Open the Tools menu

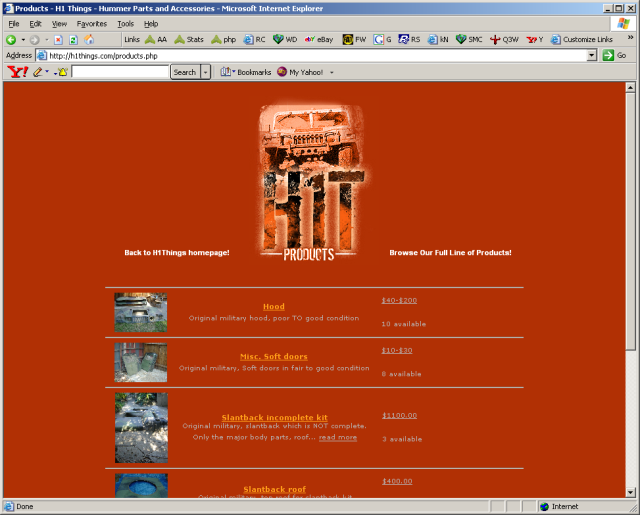coord(125,24)
